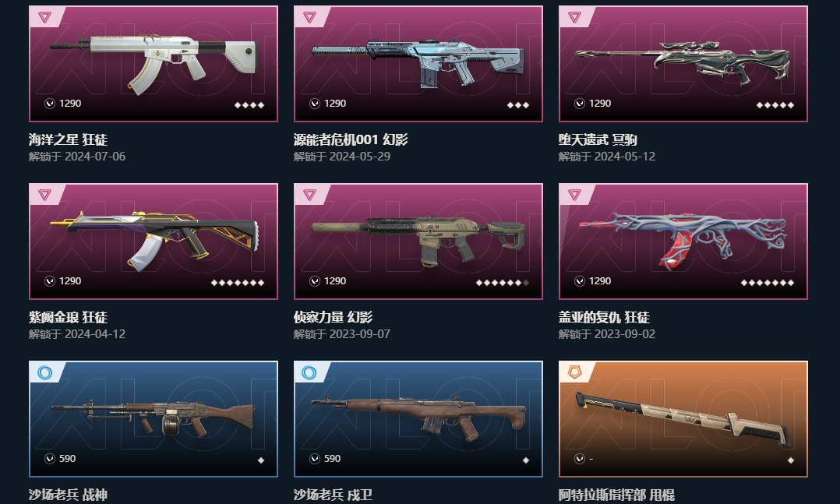
Task: Click the tier badge icon on 堕天遗武 冥驹 card
Action: tap(574, 18)
